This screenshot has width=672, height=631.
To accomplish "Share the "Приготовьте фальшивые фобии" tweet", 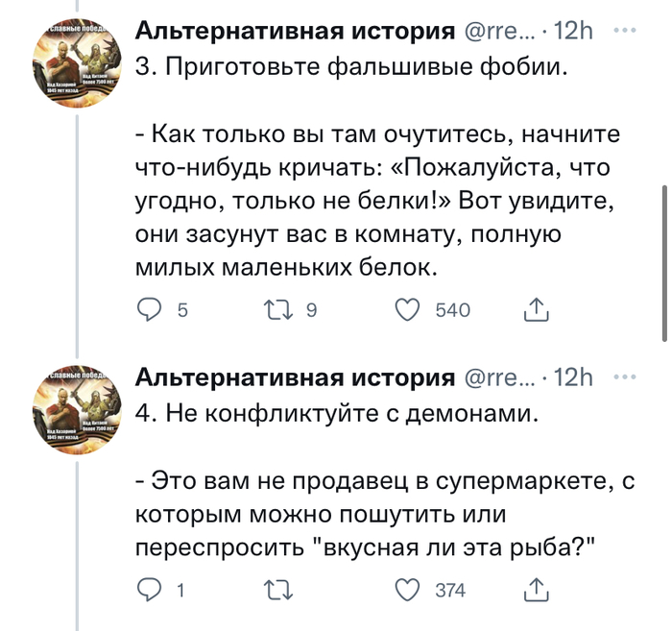I will point(535,310).
